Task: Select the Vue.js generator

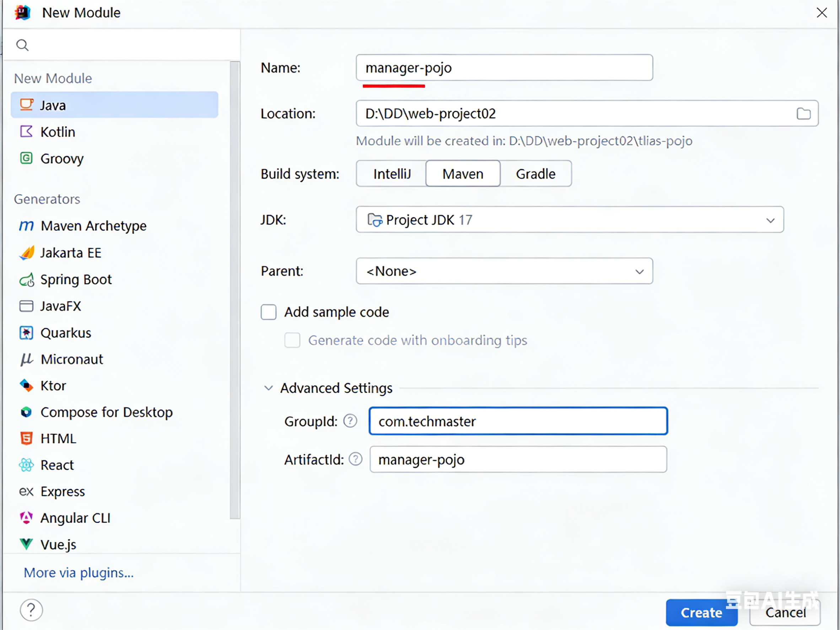Action: [58, 544]
